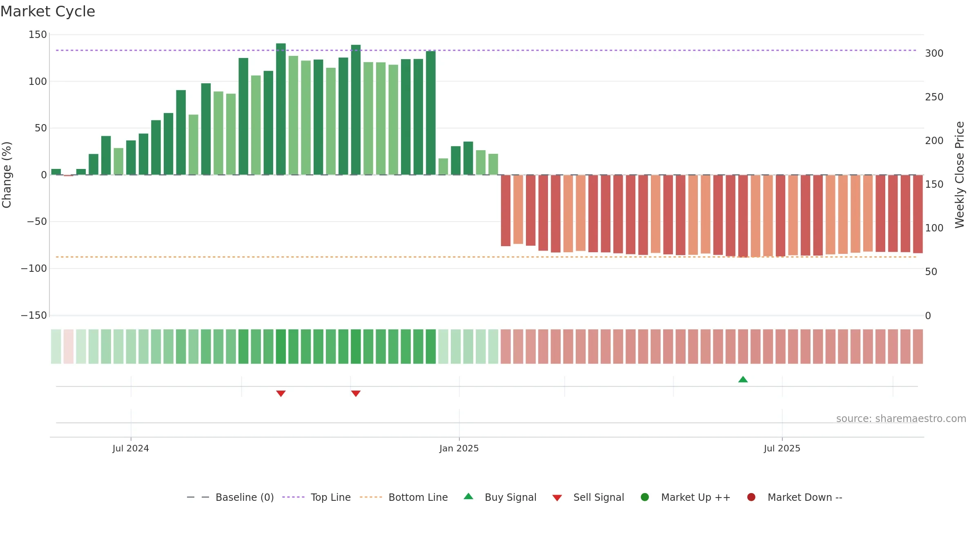Toggle the Baseline (0) legend entry
The height and width of the screenshot is (551, 980).
pos(230,497)
